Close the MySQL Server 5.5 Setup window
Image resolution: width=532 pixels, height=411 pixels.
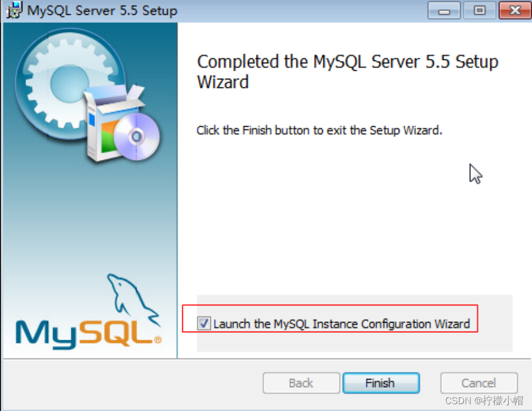pos(514,11)
